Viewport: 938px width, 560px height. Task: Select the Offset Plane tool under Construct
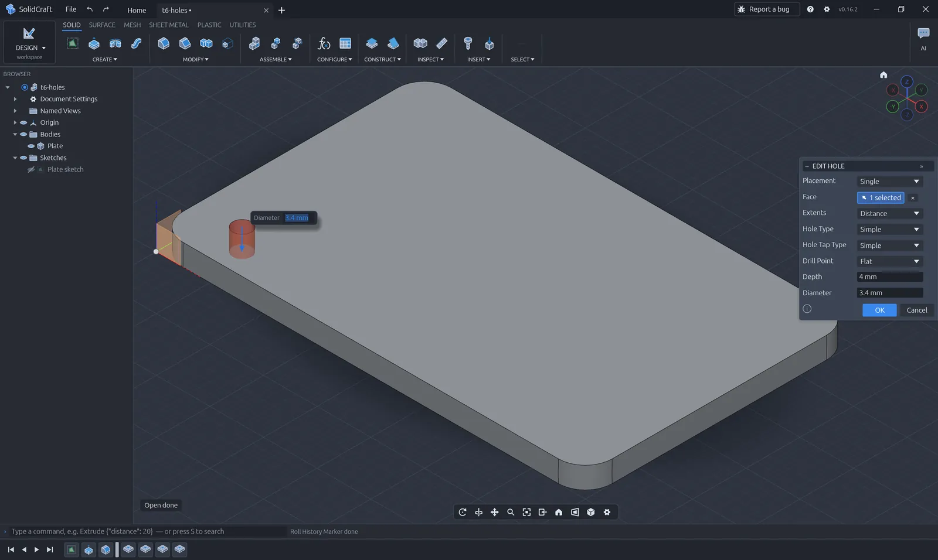(372, 43)
